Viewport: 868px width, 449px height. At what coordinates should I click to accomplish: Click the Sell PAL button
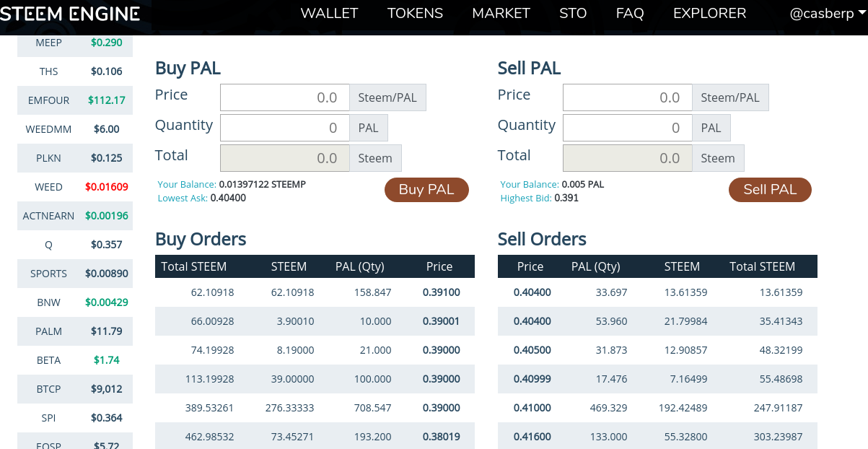point(770,190)
